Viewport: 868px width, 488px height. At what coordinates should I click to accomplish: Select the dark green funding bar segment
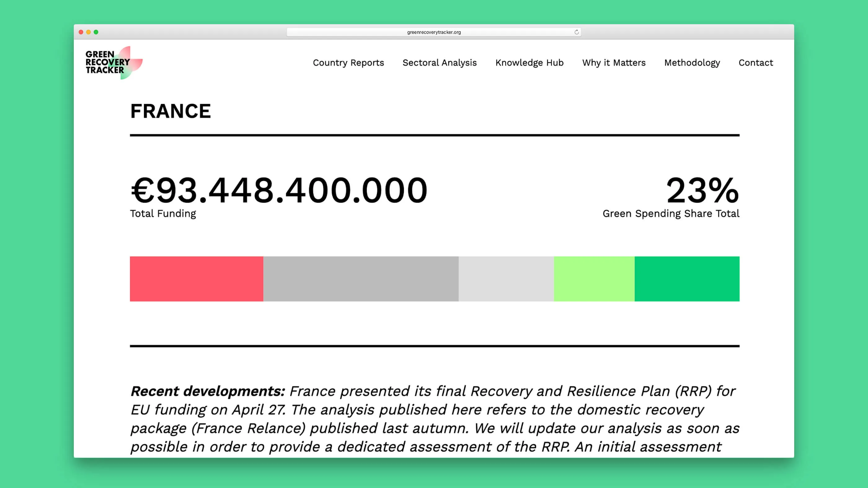pos(687,279)
